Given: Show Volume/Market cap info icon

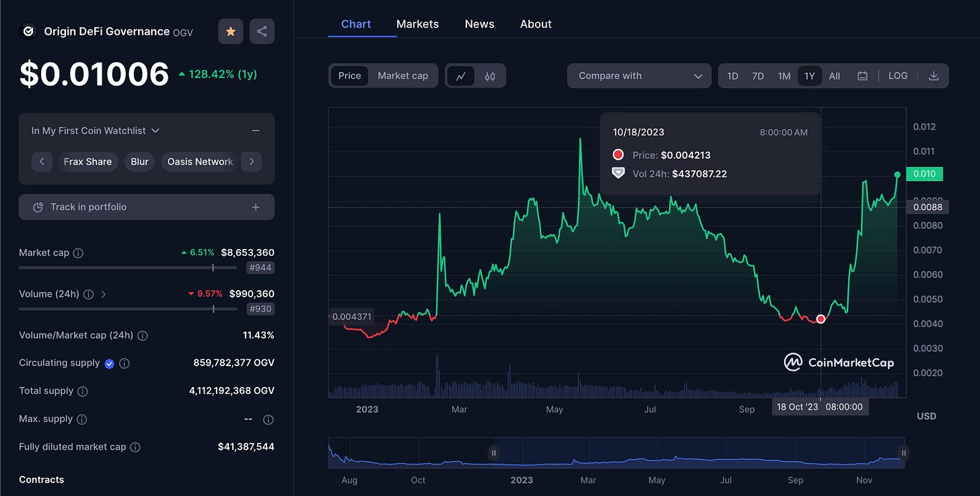Looking at the screenshot, I should coord(143,335).
